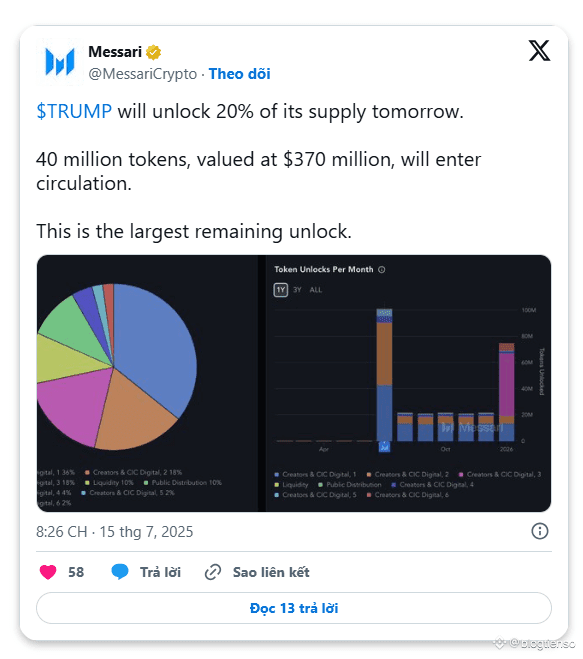Click the @MessariCrypto handle

142,74
